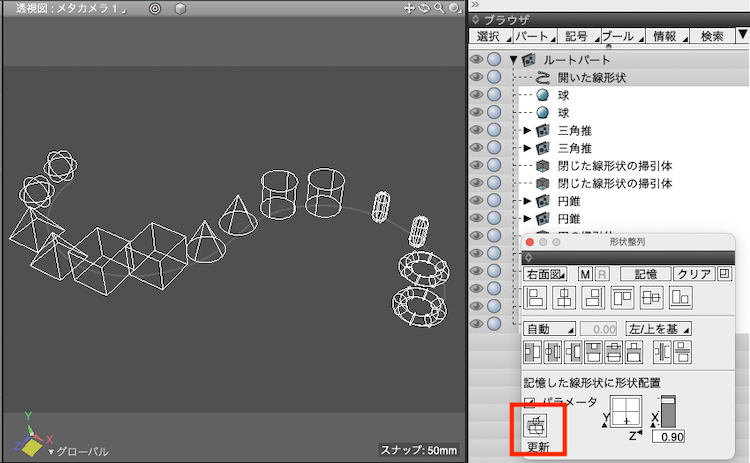
Task: Click the pan move icon in viewport header
Action: [409, 8]
